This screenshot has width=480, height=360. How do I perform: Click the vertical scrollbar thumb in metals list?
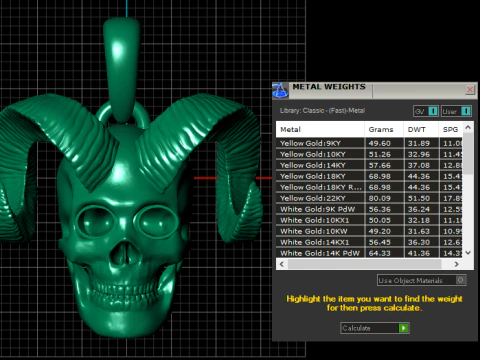[x=468, y=153]
